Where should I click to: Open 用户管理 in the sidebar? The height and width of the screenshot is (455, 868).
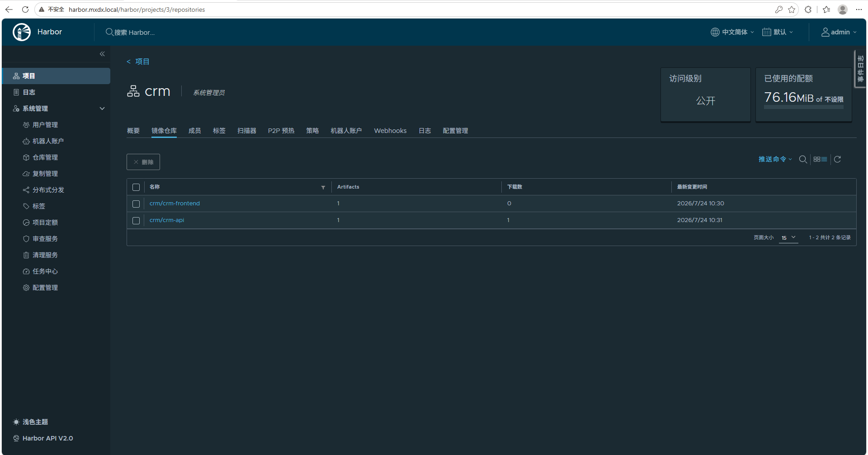tap(45, 125)
